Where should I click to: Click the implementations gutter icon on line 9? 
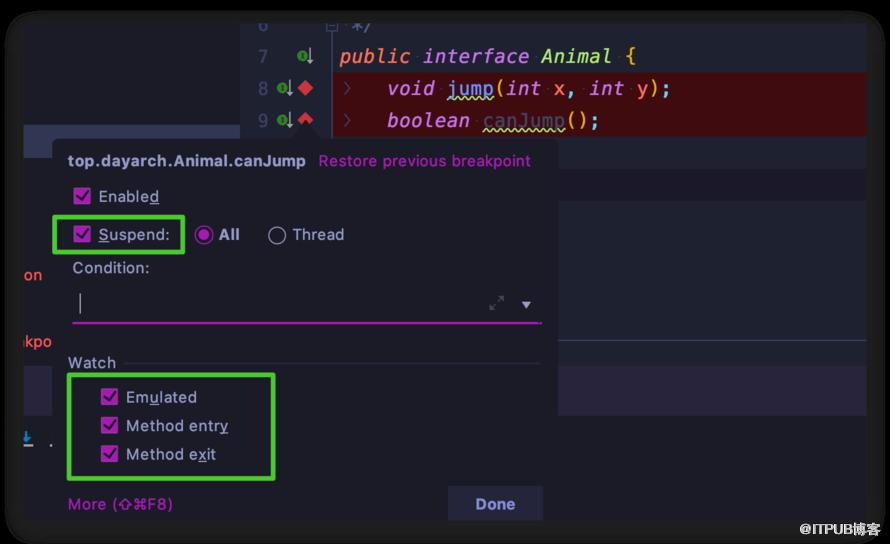pos(285,120)
